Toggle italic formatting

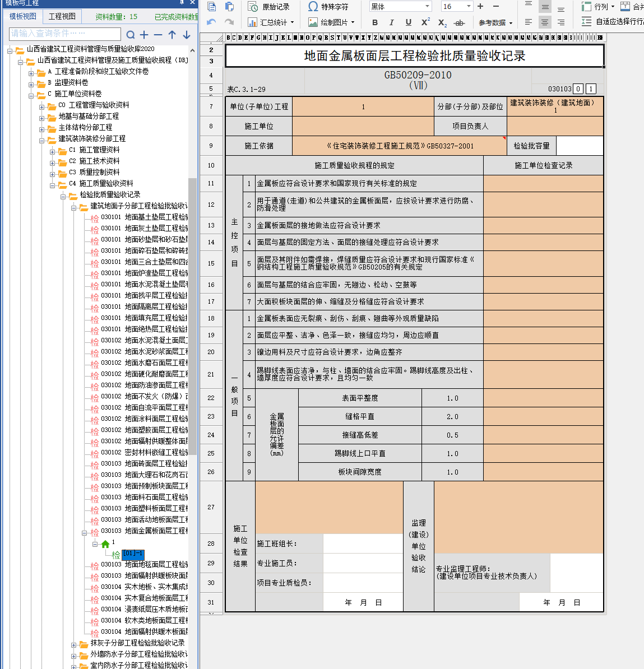391,22
